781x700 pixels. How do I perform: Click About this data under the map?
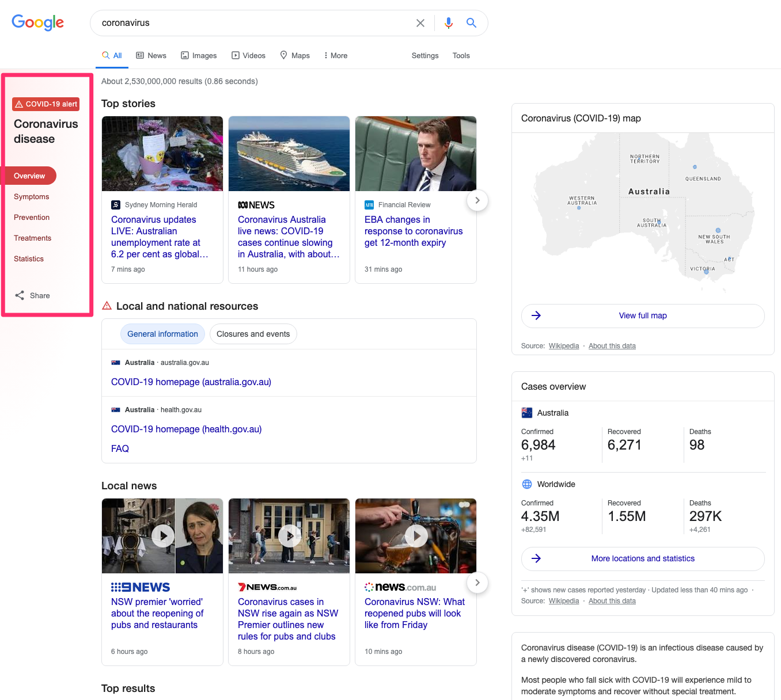click(x=612, y=346)
